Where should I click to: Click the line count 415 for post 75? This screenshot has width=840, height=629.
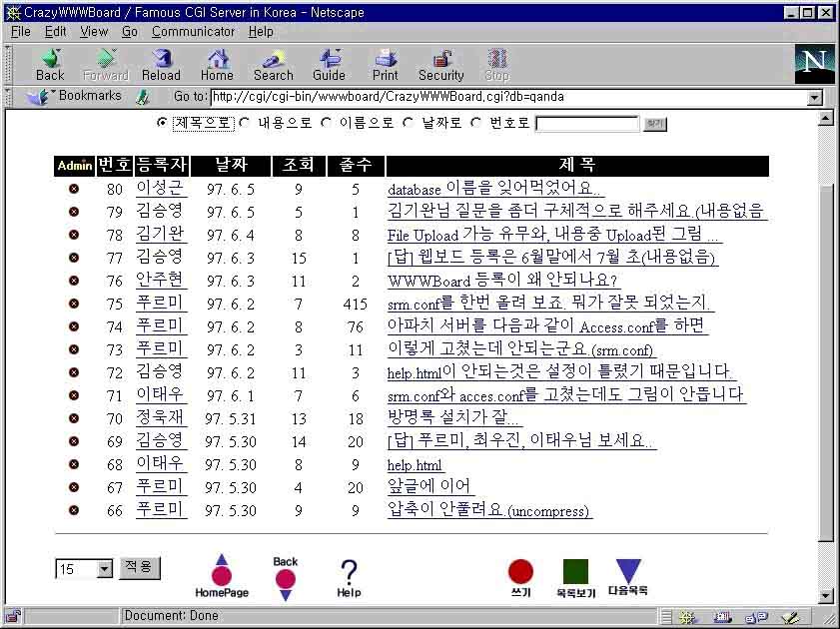pos(356,305)
